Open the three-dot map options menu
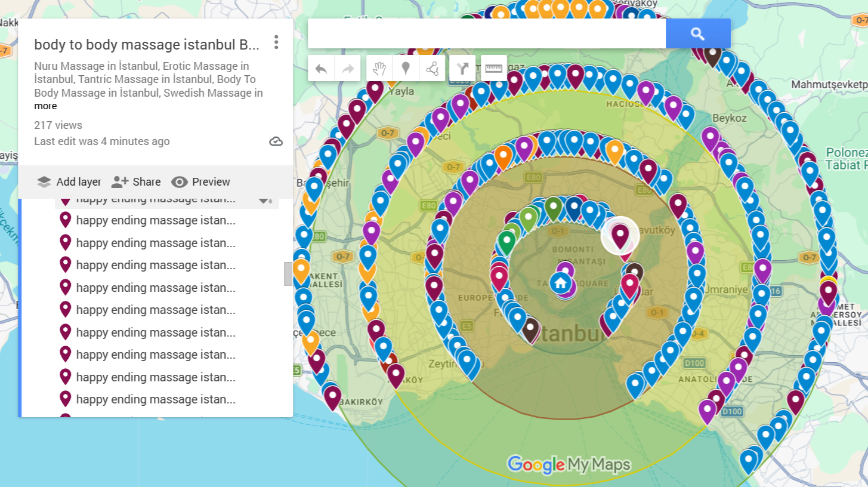The image size is (868, 487). [x=276, y=42]
